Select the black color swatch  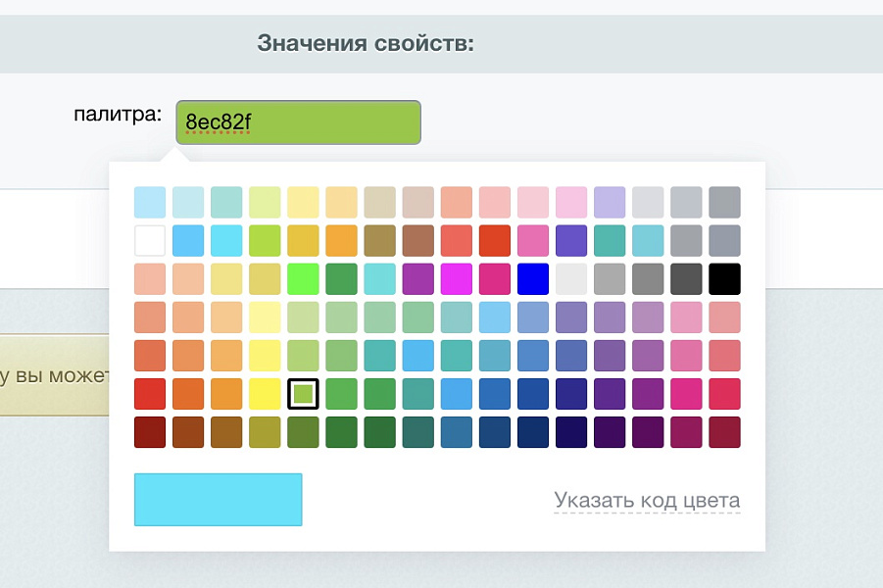(x=724, y=278)
